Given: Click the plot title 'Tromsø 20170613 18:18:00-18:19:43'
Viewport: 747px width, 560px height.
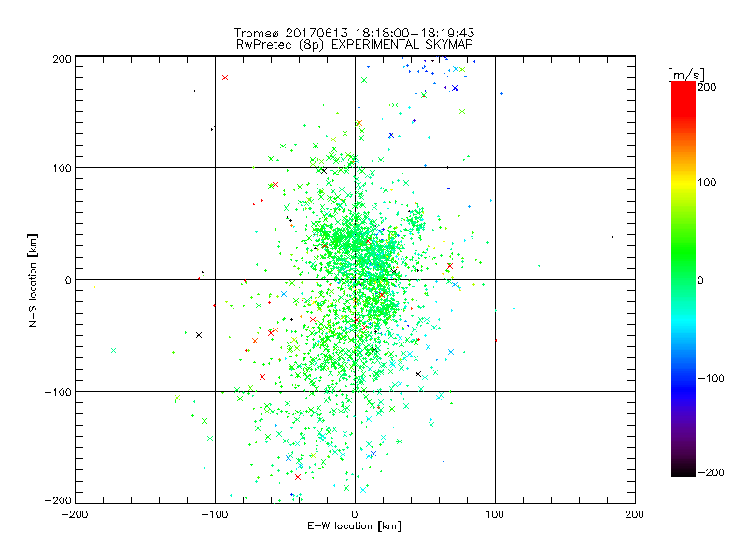Looking at the screenshot, I should tap(355, 33).
